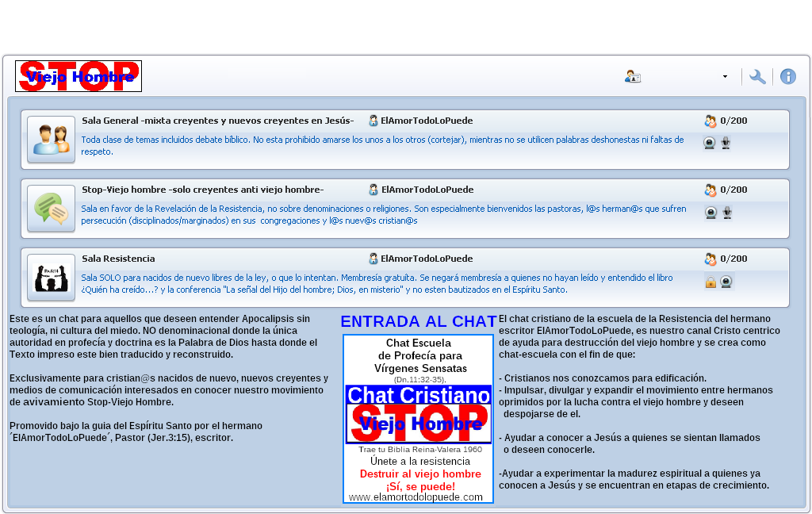Select the Sala Resistencia room picture icon

[x=52, y=277]
